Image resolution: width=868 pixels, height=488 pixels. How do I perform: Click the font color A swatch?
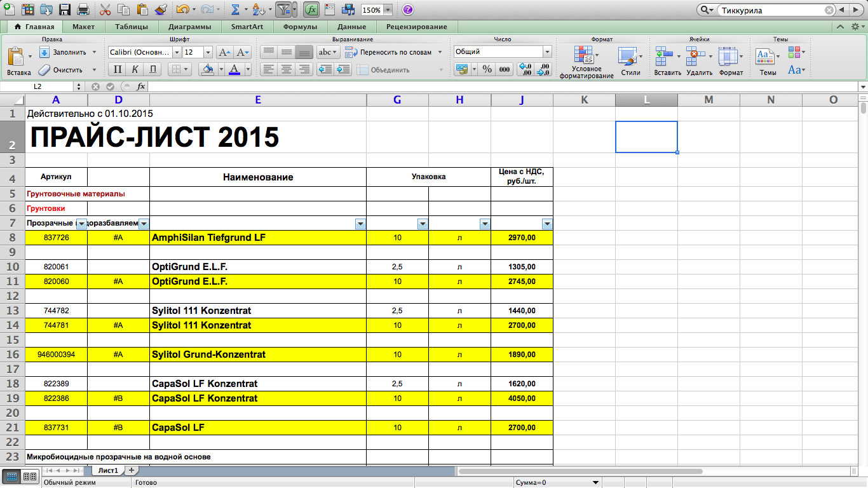tap(234, 69)
